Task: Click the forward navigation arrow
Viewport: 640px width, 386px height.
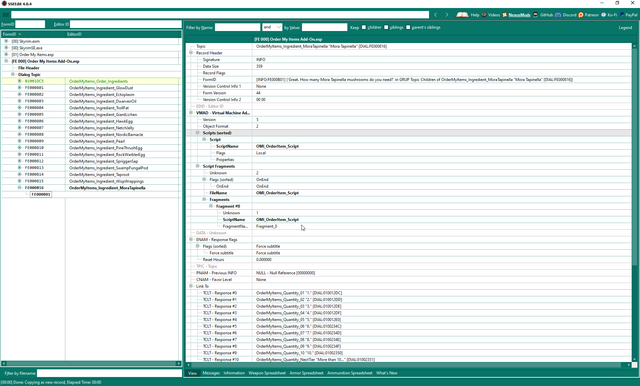Action: point(447,15)
